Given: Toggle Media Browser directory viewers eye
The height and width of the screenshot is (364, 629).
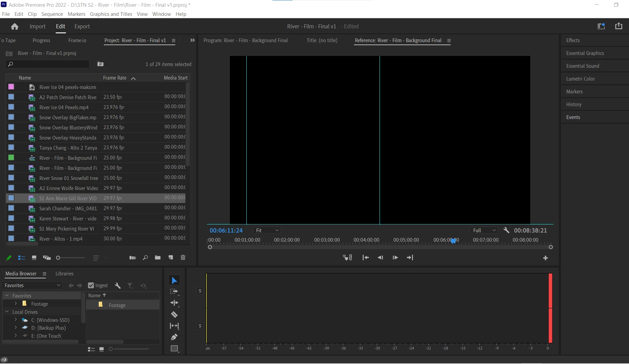Looking at the screenshot, I should click(144, 286).
